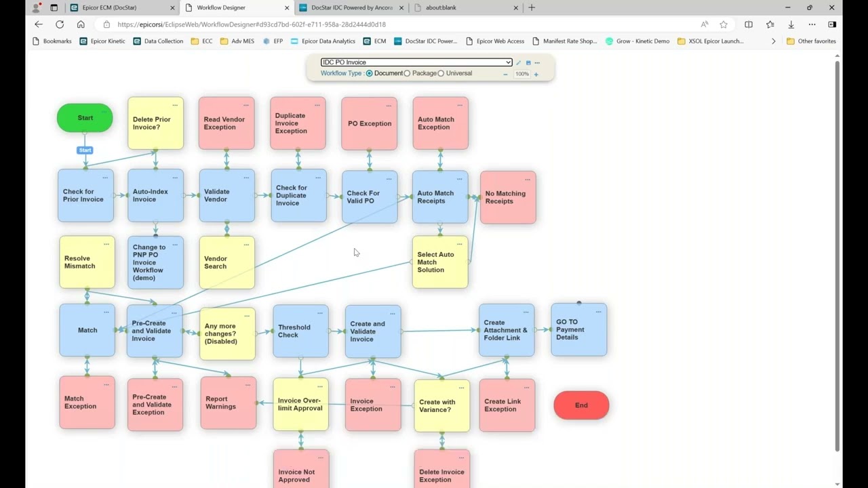Open ellipsis menu on Resolve Mismatch node

[106, 244]
